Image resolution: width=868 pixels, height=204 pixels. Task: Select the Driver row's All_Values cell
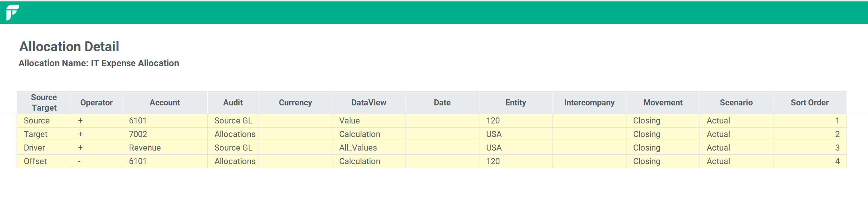(x=369, y=148)
